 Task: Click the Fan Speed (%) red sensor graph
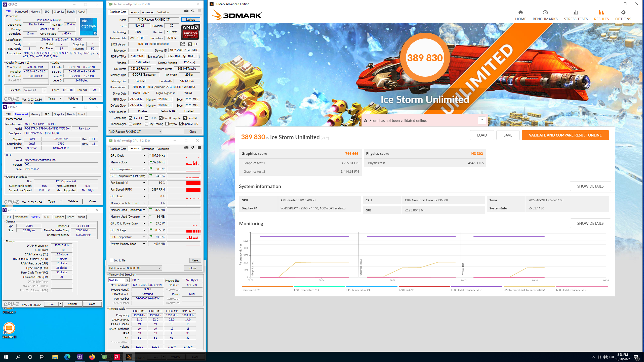tap(184, 183)
